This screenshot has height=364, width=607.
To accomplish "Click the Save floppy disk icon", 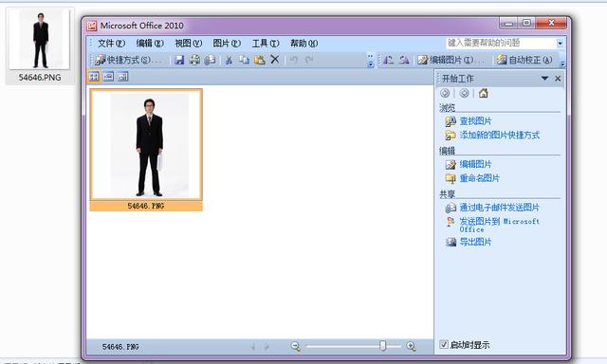I will coord(179,60).
